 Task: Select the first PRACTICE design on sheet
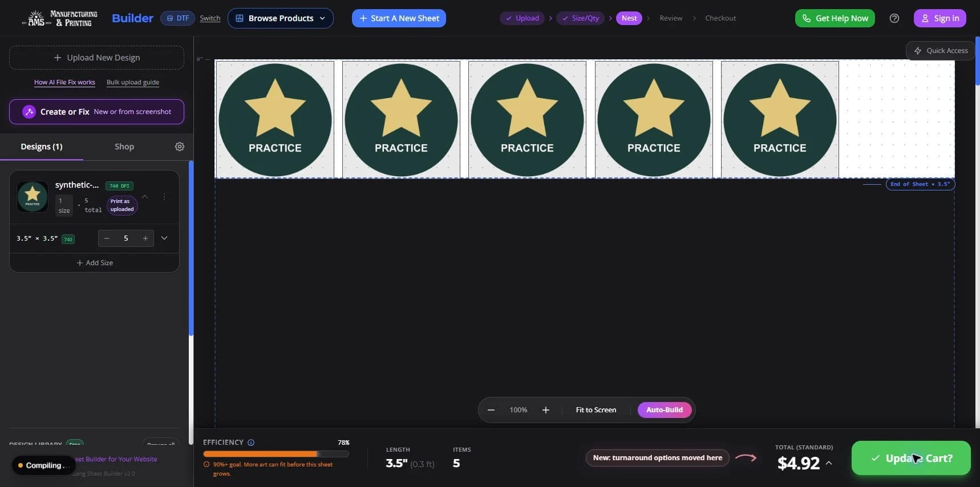[x=275, y=120]
